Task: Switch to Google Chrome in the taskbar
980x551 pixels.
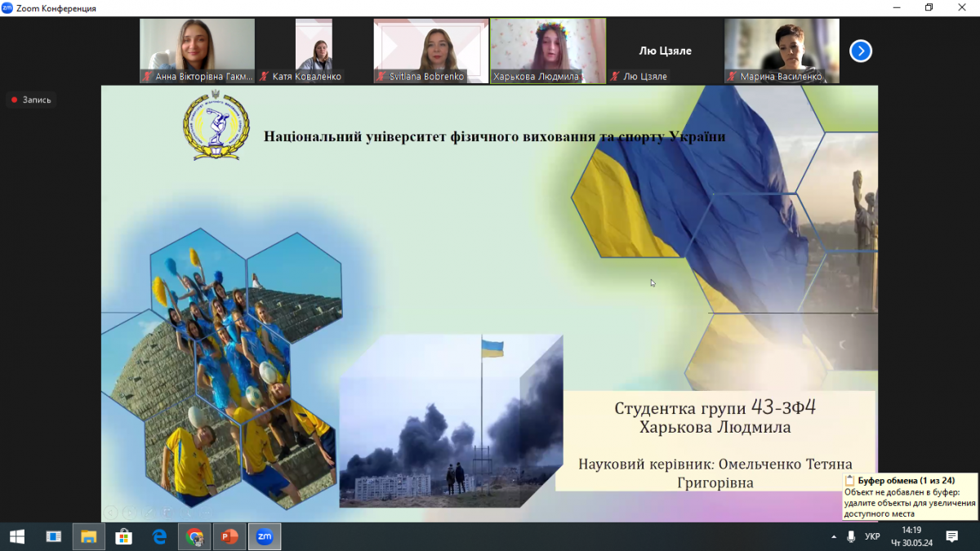Action: pyautogui.click(x=194, y=536)
